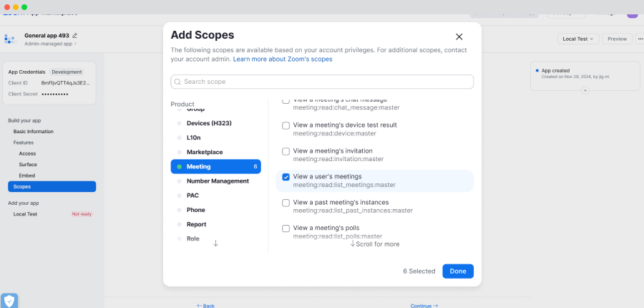Open Scopes in sidebar

(x=52, y=187)
